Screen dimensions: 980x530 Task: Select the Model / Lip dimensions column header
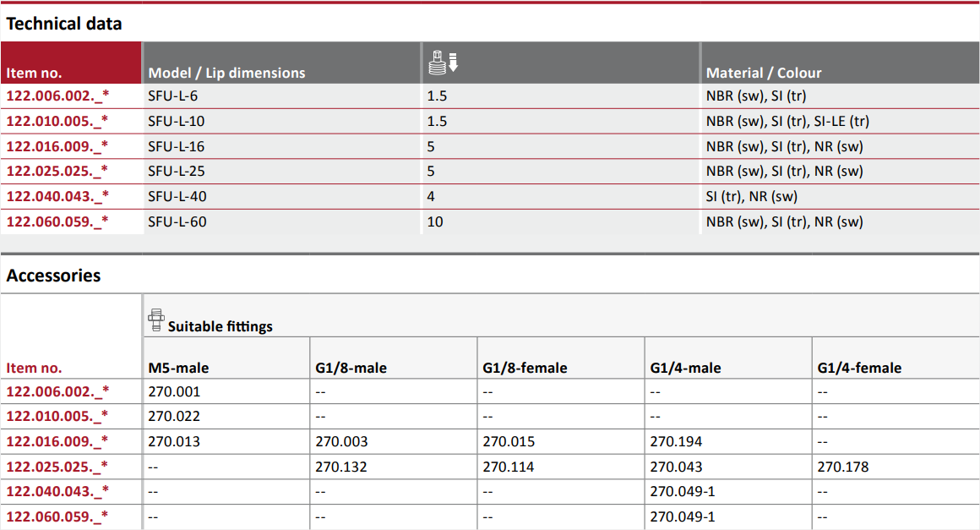(x=226, y=73)
